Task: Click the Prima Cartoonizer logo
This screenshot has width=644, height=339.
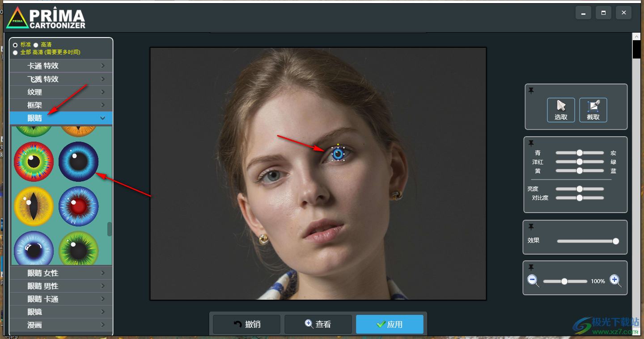Action: click(46, 18)
